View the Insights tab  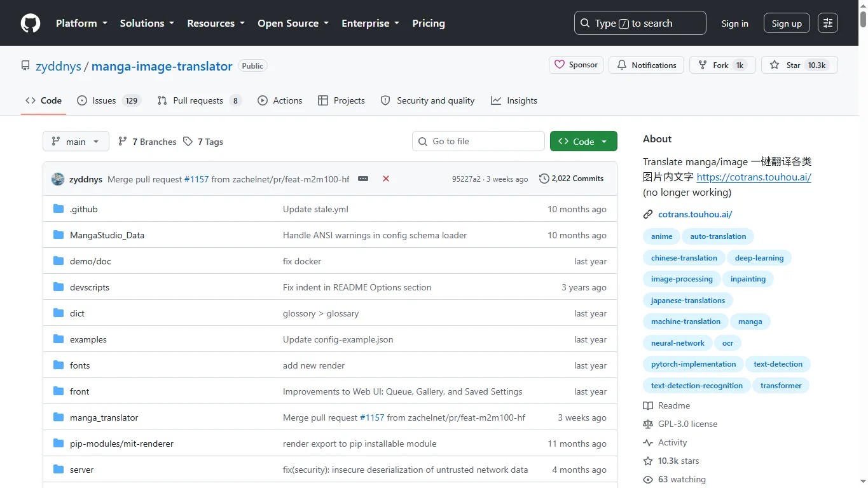pyautogui.click(x=514, y=100)
